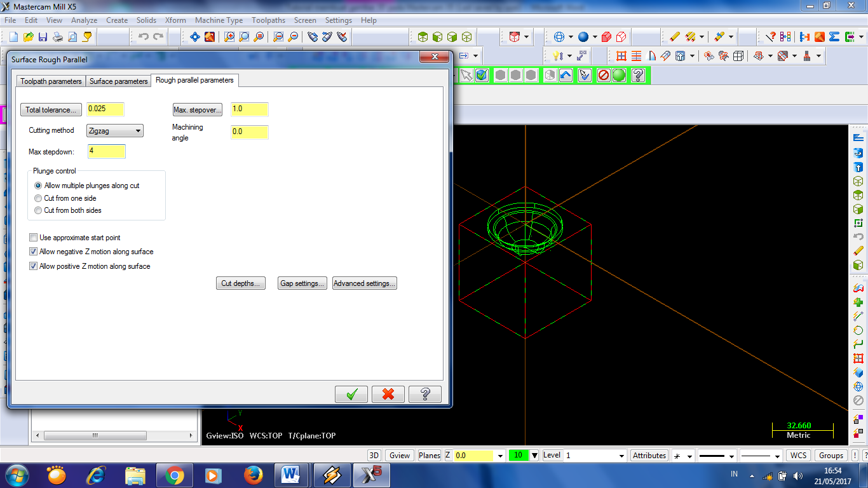This screenshot has height=488, width=868.
Task: Click the green color 10 swatch
Action: point(519,456)
